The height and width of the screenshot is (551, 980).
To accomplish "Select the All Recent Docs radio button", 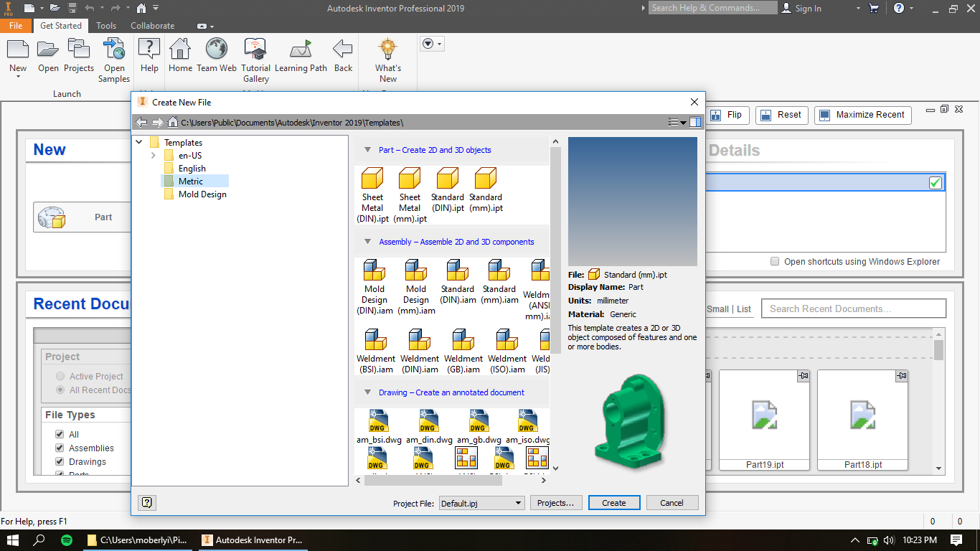I will (x=60, y=390).
